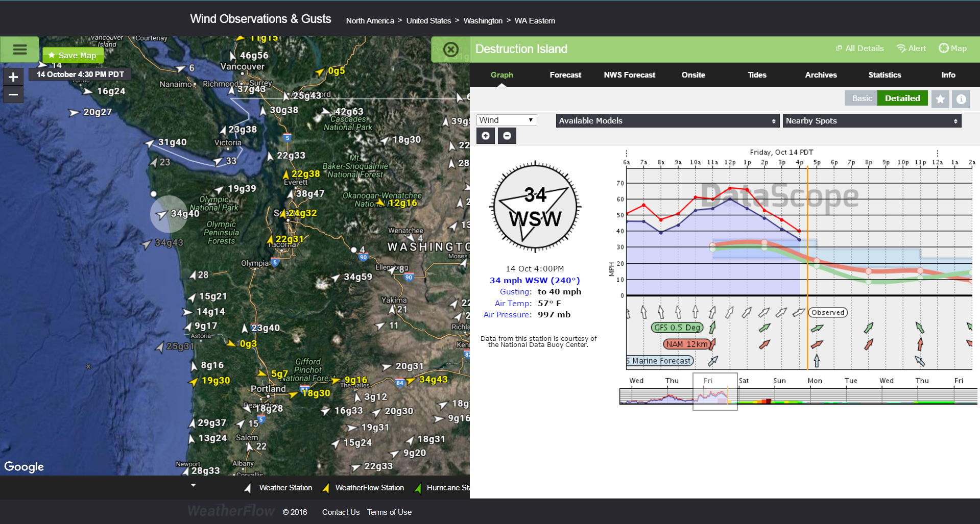The width and height of the screenshot is (980, 524).
Task: Click the Map link in station header
Action: coord(953,48)
